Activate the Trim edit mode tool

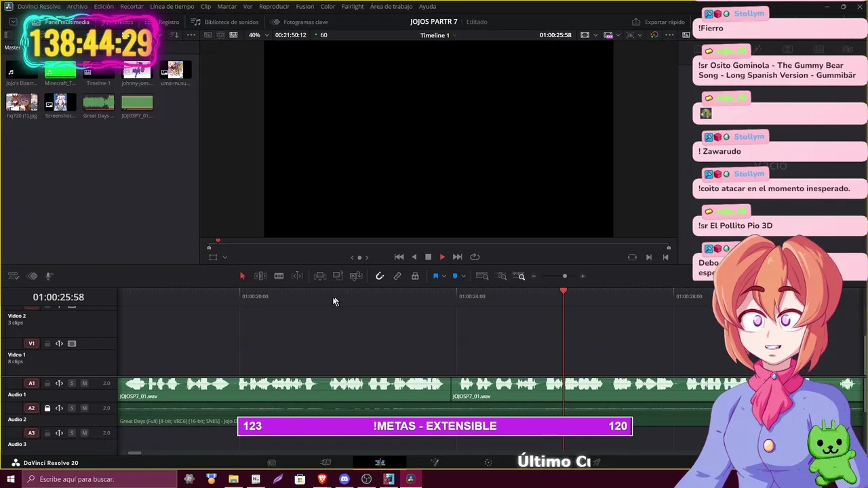click(260, 276)
